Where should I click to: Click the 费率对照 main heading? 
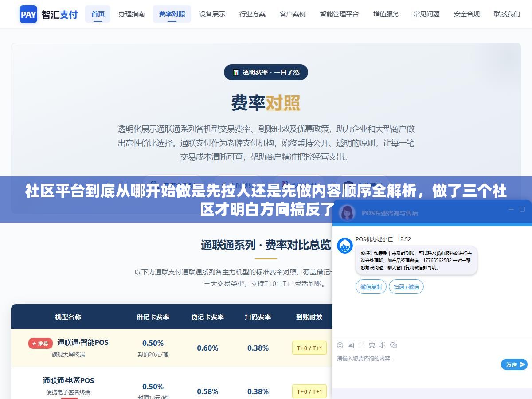click(x=266, y=103)
